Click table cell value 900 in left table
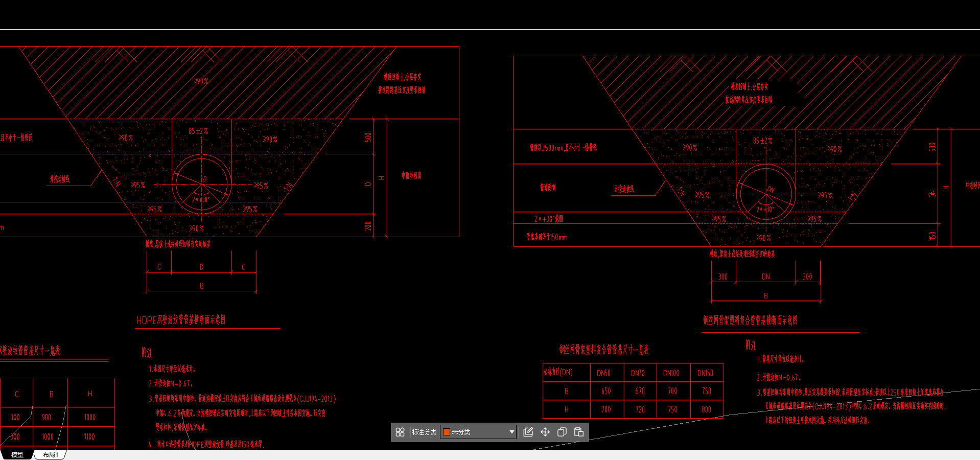This screenshot has width=980, height=460. pos(46,417)
